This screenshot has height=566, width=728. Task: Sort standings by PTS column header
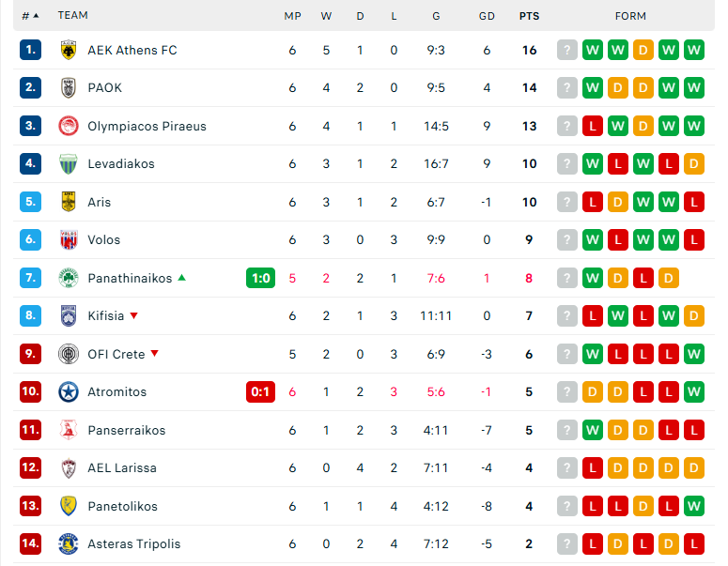point(529,16)
